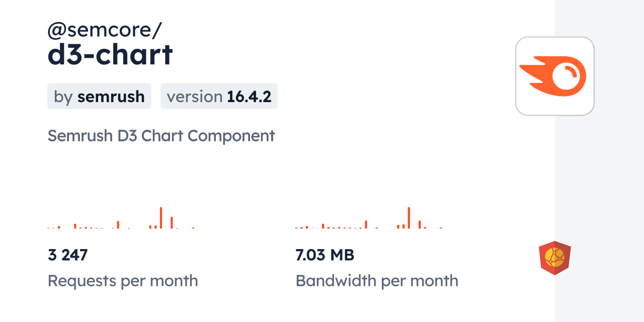Click the leftmost bar of bandwidth chart

pos(297,228)
